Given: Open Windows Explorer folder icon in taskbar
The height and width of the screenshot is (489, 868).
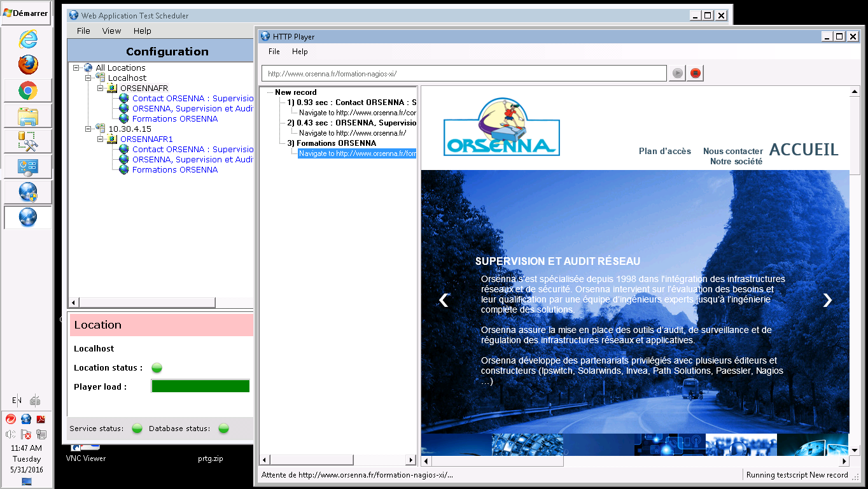Looking at the screenshot, I should [x=27, y=117].
